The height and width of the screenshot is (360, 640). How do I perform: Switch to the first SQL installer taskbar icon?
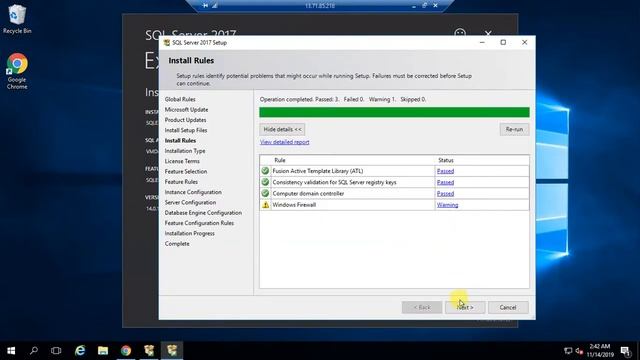point(149,350)
